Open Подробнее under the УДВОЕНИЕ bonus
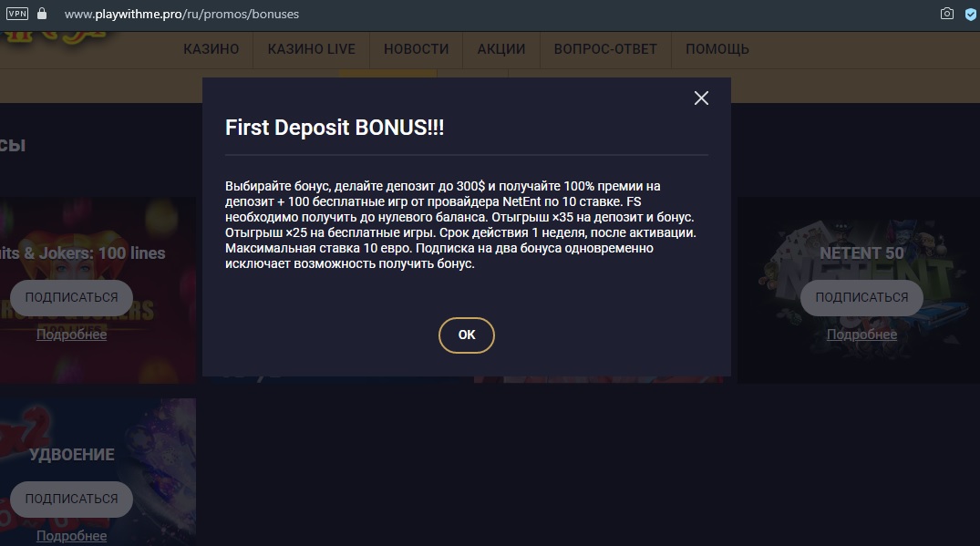Viewport: 980px width, 546px height. click(x=71, y=535)
